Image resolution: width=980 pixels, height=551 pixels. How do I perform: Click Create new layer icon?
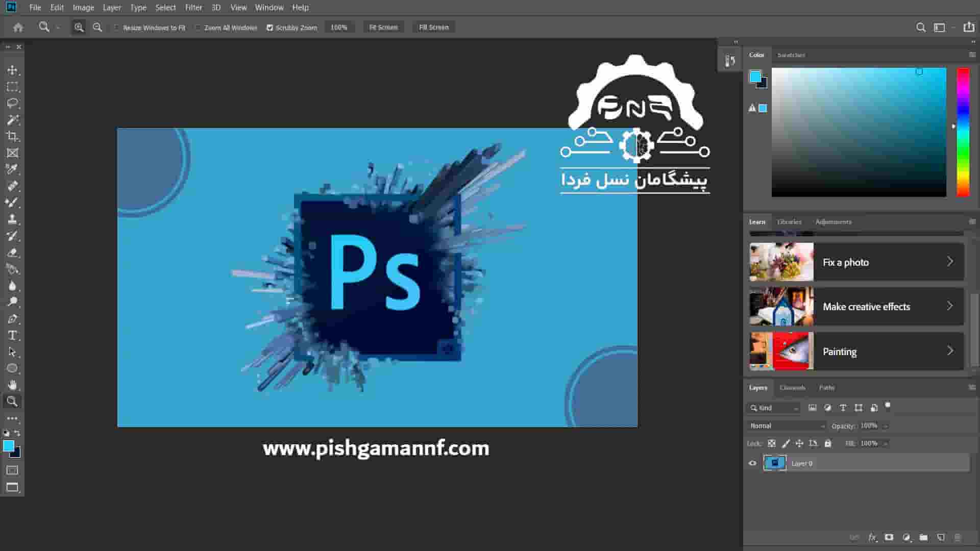(941, 537)
